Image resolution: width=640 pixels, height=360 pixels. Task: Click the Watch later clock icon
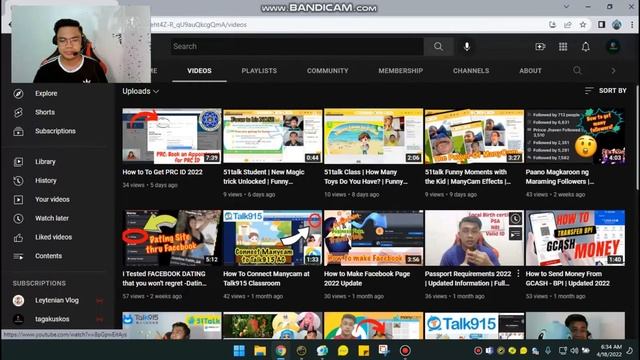18,218
